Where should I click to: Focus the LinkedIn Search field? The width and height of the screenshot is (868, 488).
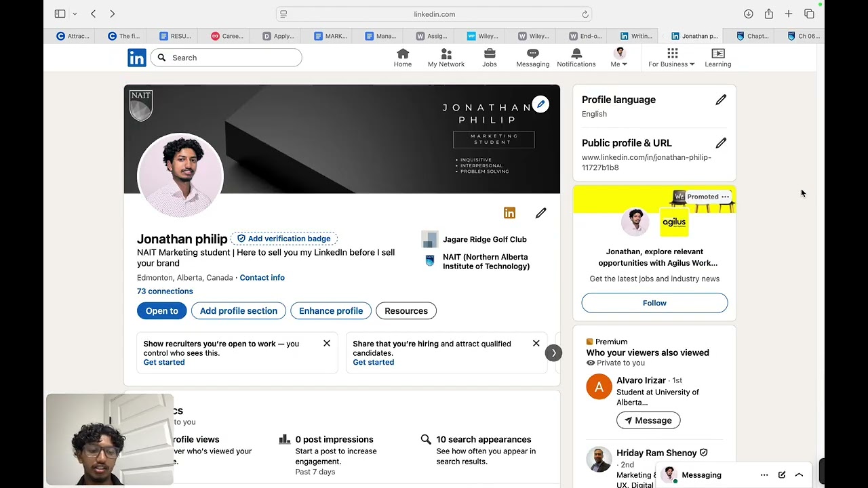[x=226, y=58]
